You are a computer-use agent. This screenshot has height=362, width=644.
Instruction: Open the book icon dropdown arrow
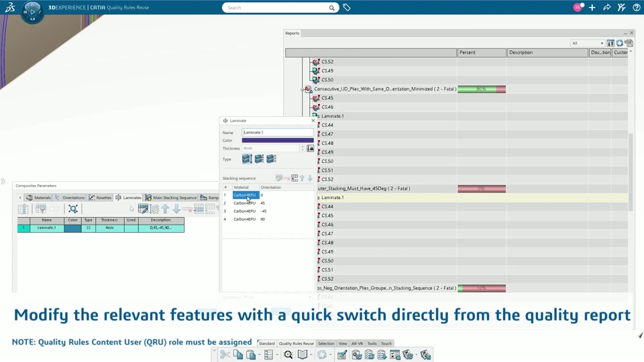[x=311, y=355]
